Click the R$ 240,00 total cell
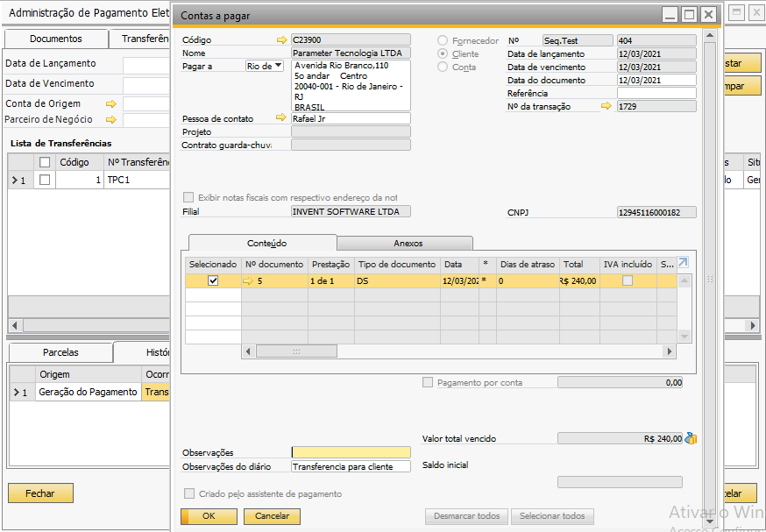Screen dimensions: 766x532 579,281
